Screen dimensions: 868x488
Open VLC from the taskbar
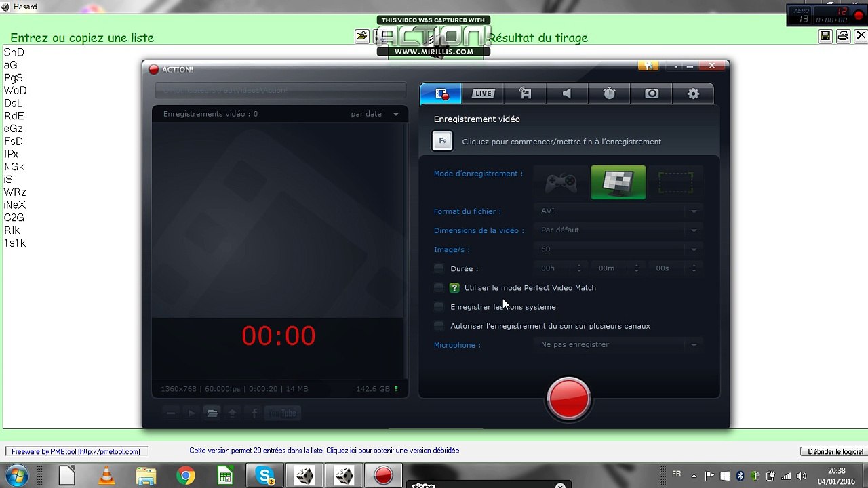(106, 476)
